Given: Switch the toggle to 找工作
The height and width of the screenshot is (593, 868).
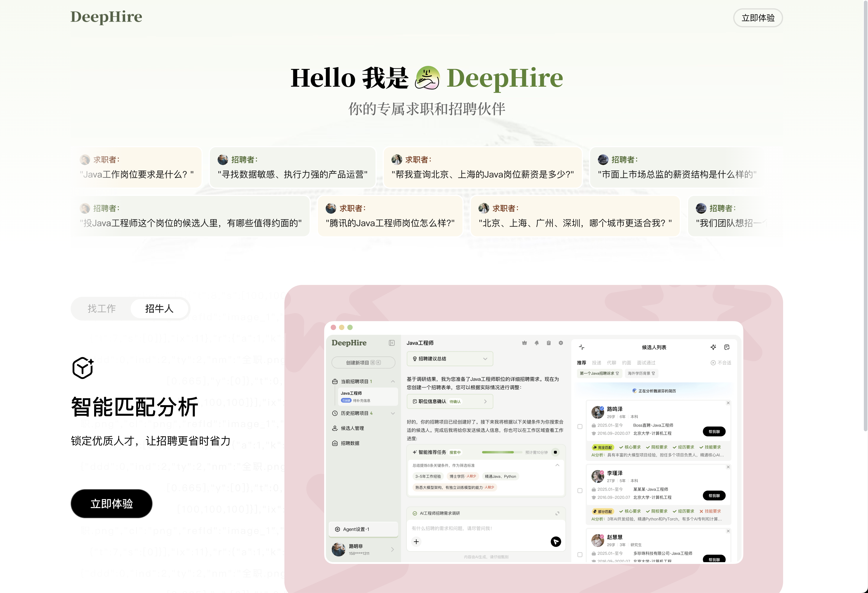Looking at the screenshot, I should coord(102,309).
